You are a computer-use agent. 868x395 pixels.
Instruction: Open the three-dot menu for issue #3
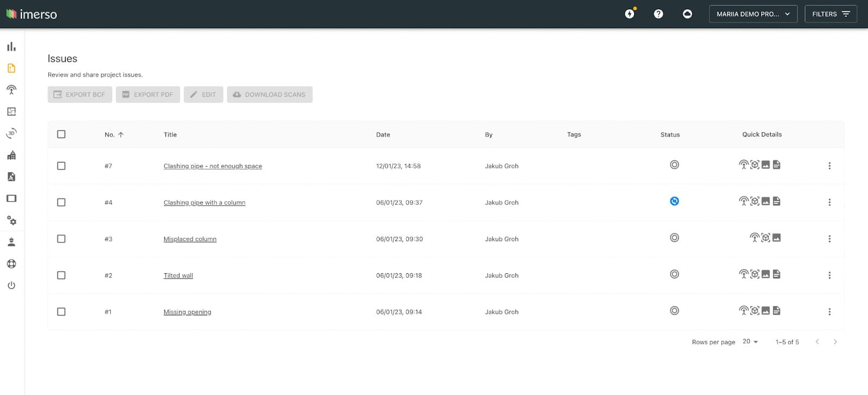coord(829,239)
